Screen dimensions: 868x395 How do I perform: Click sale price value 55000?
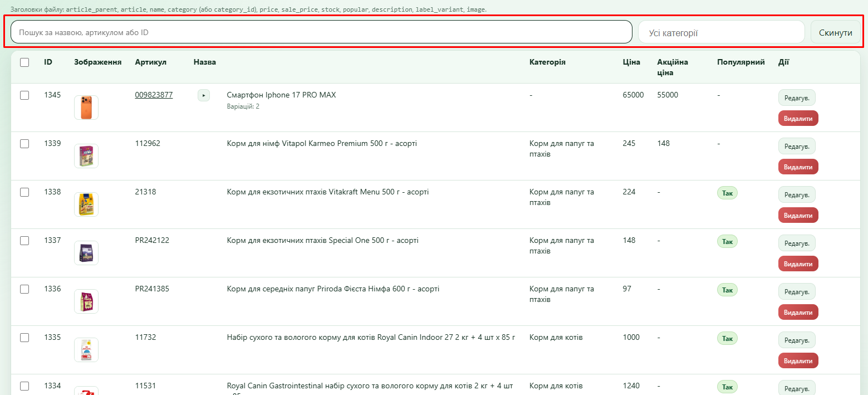[x=668, y=95]
